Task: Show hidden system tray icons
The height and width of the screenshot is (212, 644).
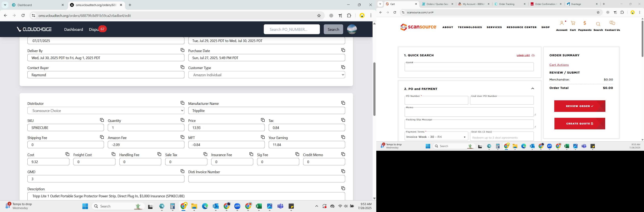Action: pyautogui.click(x=317, y=206)
